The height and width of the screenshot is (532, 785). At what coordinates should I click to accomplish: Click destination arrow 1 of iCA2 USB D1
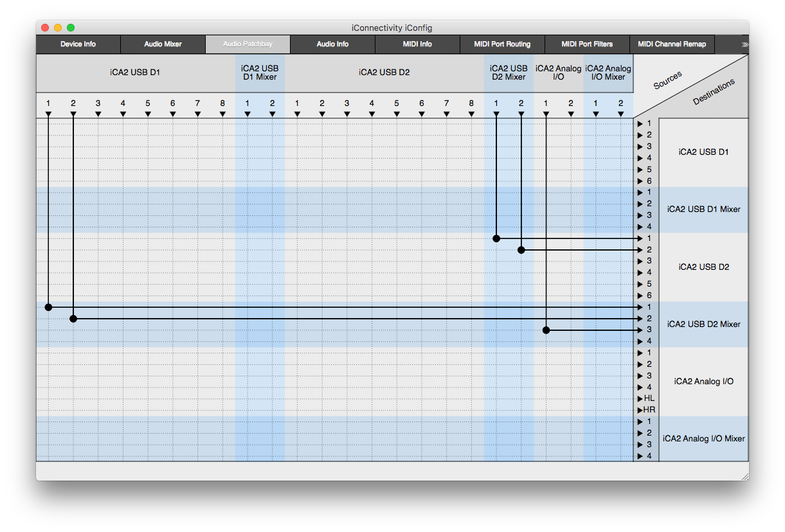[x=640, y=123]
